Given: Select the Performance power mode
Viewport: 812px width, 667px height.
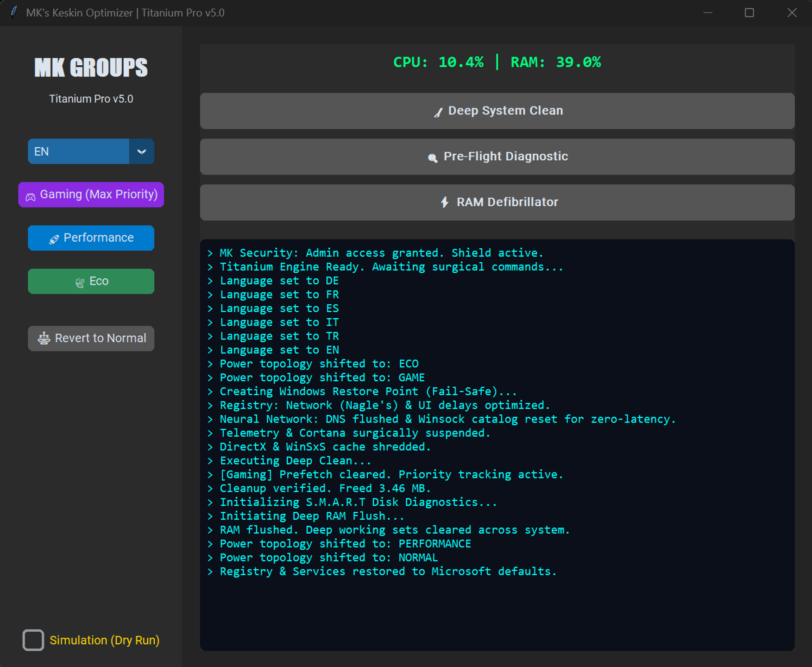Looking at the screenshot, I should point(91,238).
